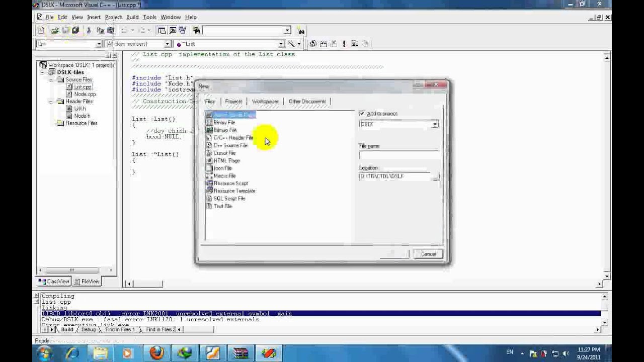Click the Open file toolbar icon
The width and height of the screenshot is (644, 362).
coord(54,31)
